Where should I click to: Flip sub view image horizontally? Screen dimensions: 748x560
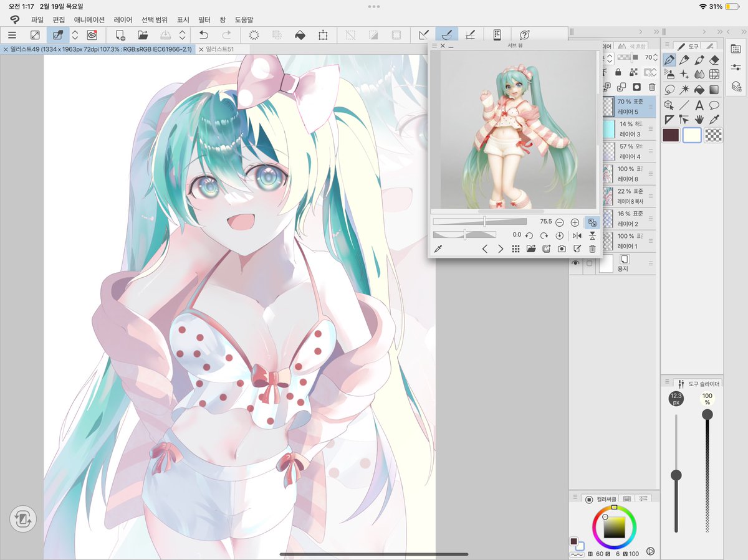577,235
